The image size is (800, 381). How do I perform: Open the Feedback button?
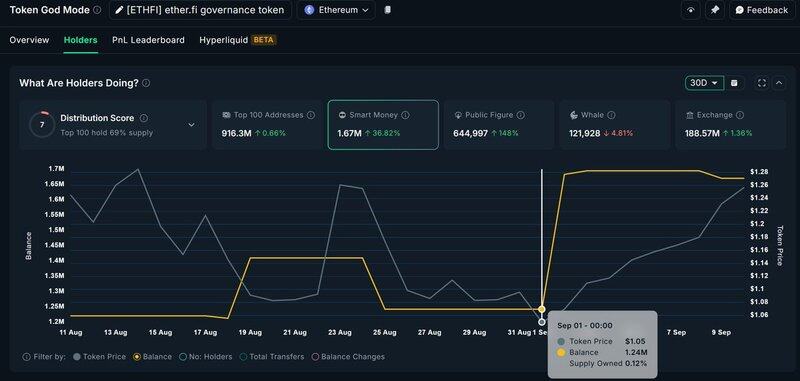tap(761, 10)
